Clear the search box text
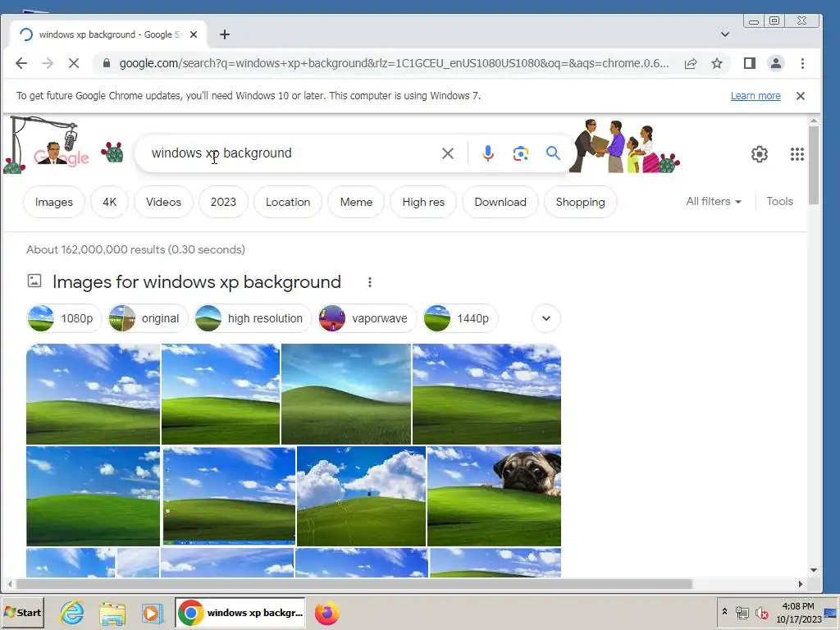The width and height of the screenshot is (840, 630). coord(448,153)
